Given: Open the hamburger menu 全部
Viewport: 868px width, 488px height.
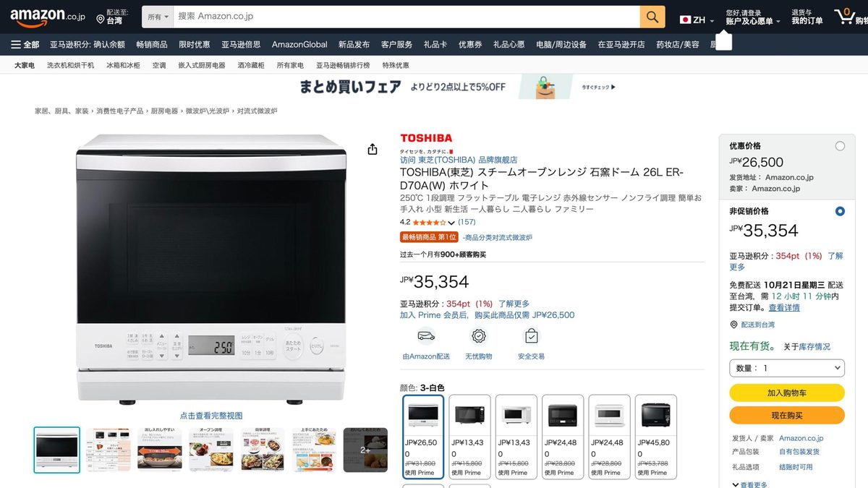Looking at the screenshot, I should click(x=25, y=44).
